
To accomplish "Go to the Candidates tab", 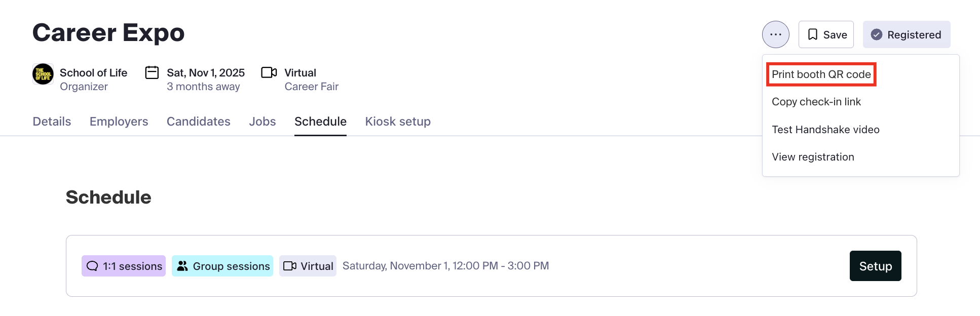I will 199,122.
